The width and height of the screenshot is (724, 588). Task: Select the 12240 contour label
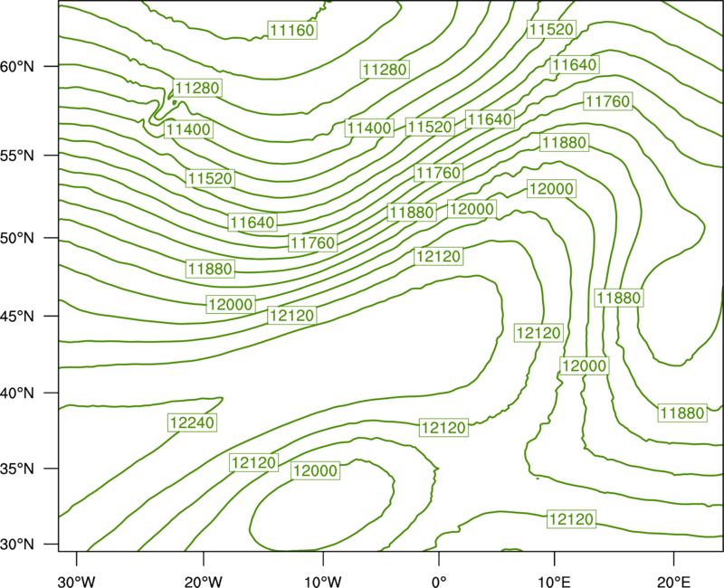(193, 422)
